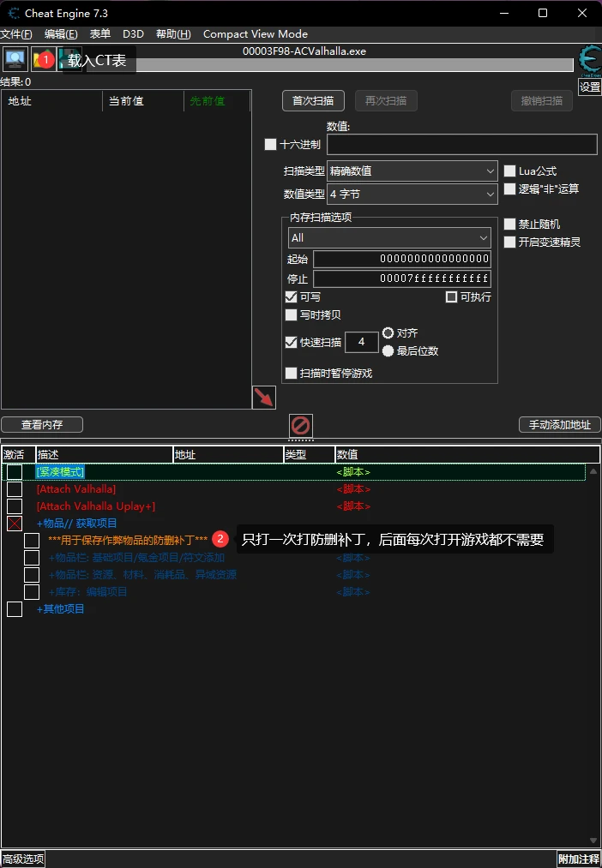Switch to Compact View Mode
The width and height of the screenshot is (602, 868).
click(x=256, y=33)
